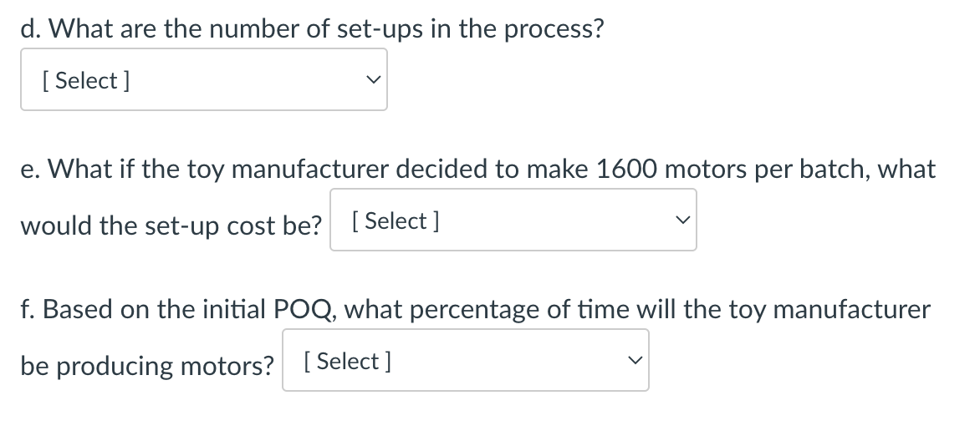Open the producing motors percentage dropdown
Screen dimensions: 980x436
(x=465, y=361)
